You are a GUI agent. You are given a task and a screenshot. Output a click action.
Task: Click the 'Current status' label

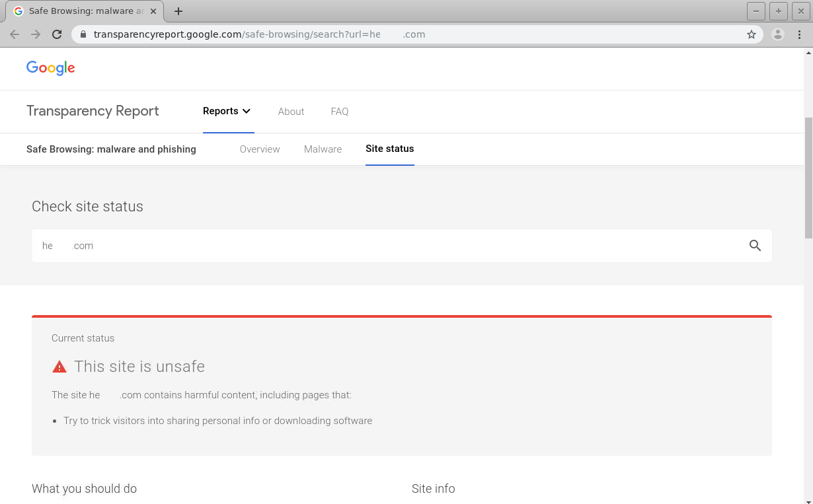coord(83,338)
